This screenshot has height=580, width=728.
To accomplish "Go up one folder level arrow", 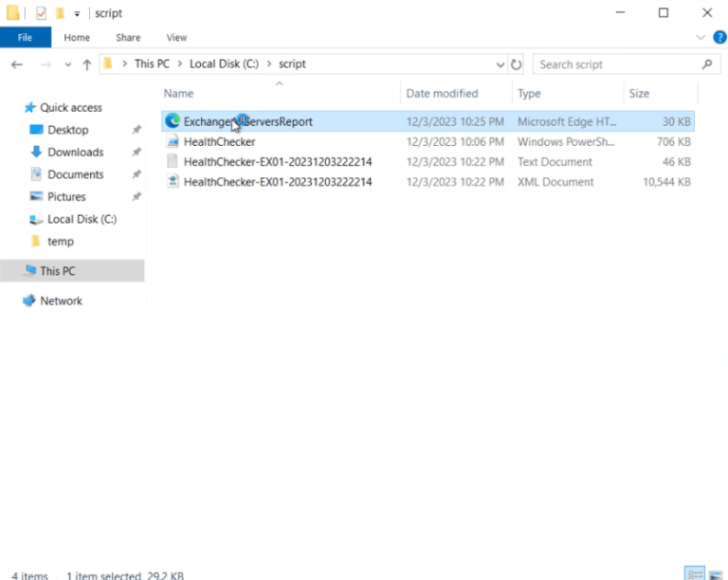I will click(x=87, y=64).
